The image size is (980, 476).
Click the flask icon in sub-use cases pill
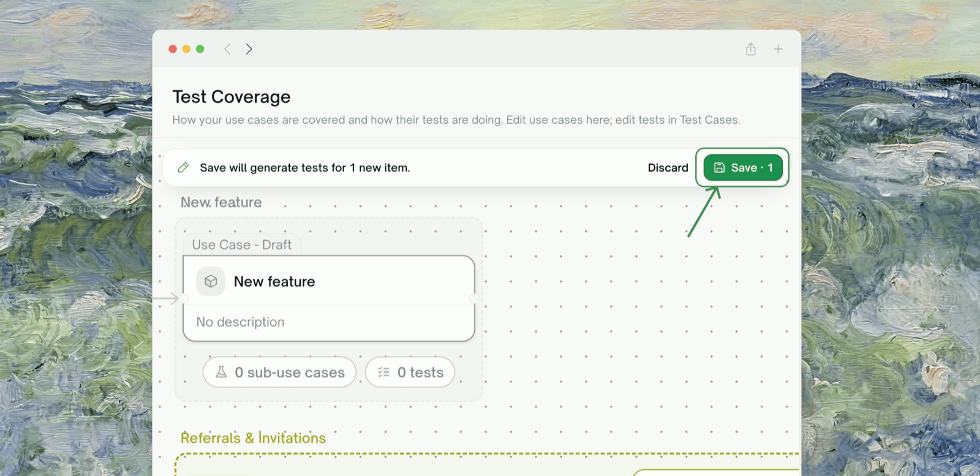pos(221,372)
